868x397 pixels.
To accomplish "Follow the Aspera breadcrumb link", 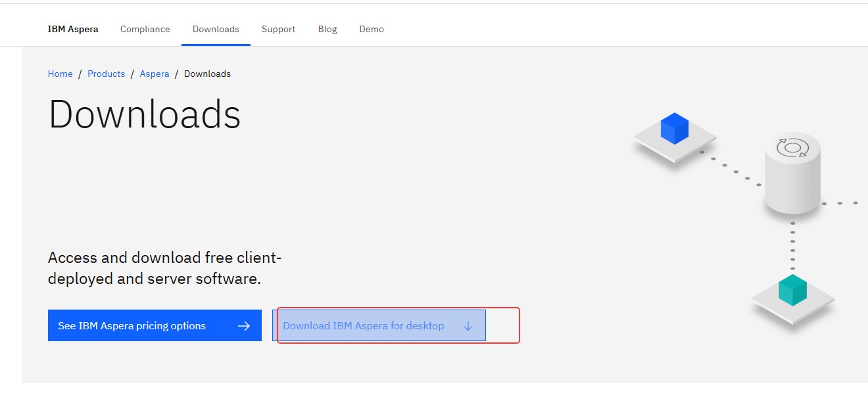I will [155, 74].
